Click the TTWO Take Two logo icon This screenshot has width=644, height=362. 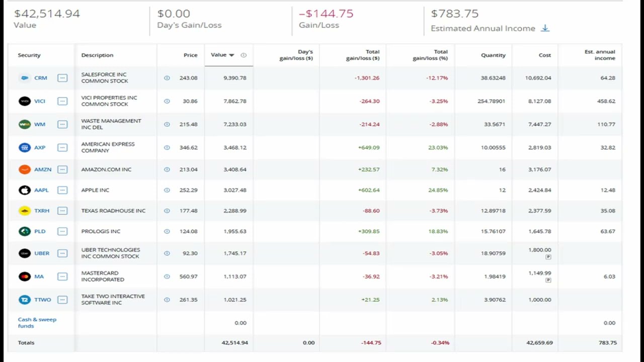(25, 300)
